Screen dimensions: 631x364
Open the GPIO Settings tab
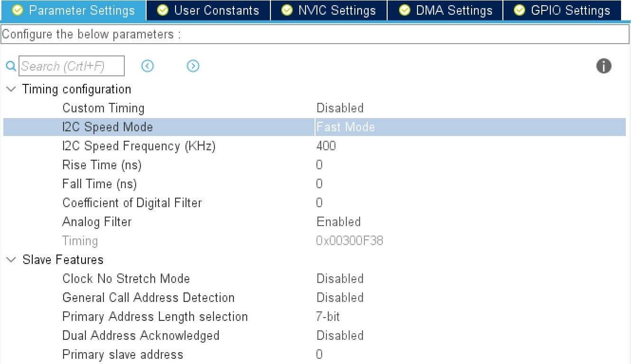point(562,10)
